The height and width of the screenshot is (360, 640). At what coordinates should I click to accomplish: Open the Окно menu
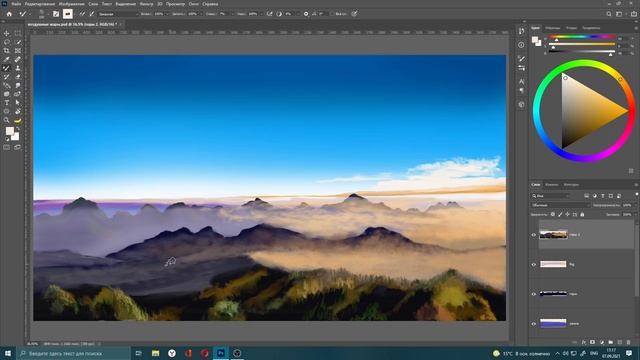193,4
